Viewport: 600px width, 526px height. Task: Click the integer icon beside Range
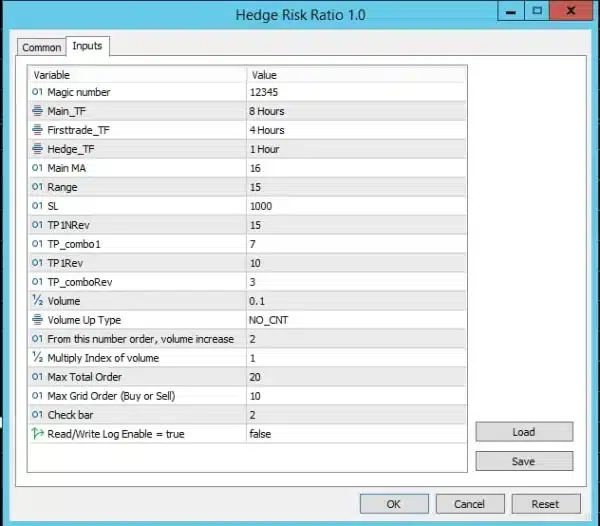[37, 187]
